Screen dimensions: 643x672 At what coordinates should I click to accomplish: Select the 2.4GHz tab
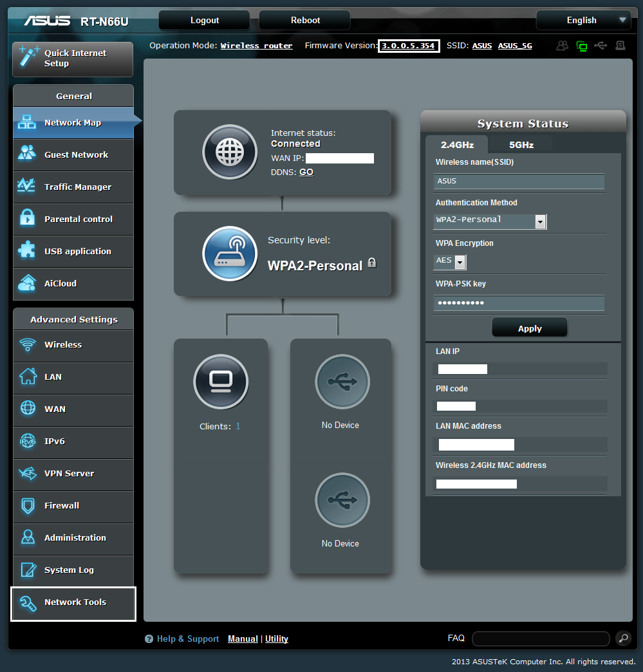click(457, 145)
